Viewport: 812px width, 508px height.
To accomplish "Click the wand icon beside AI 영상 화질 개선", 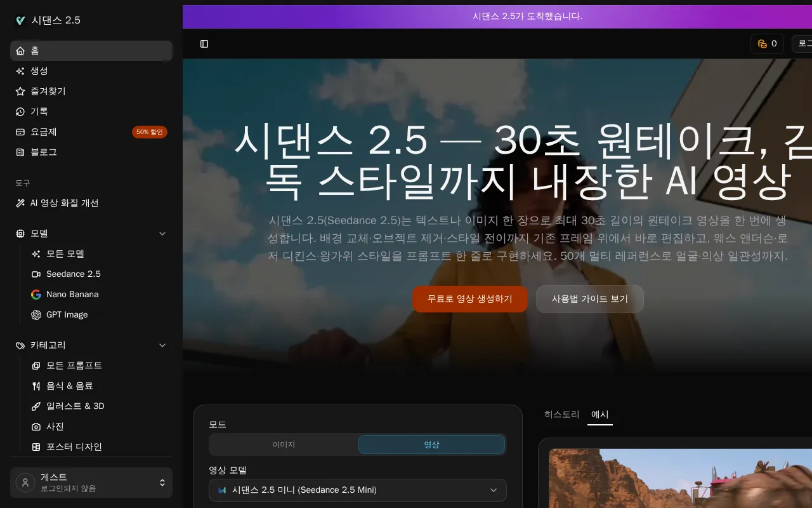I will (20, 203).
